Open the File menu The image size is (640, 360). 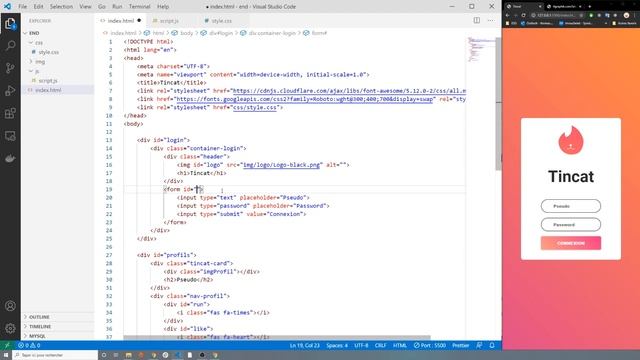(x=22, y=7)
